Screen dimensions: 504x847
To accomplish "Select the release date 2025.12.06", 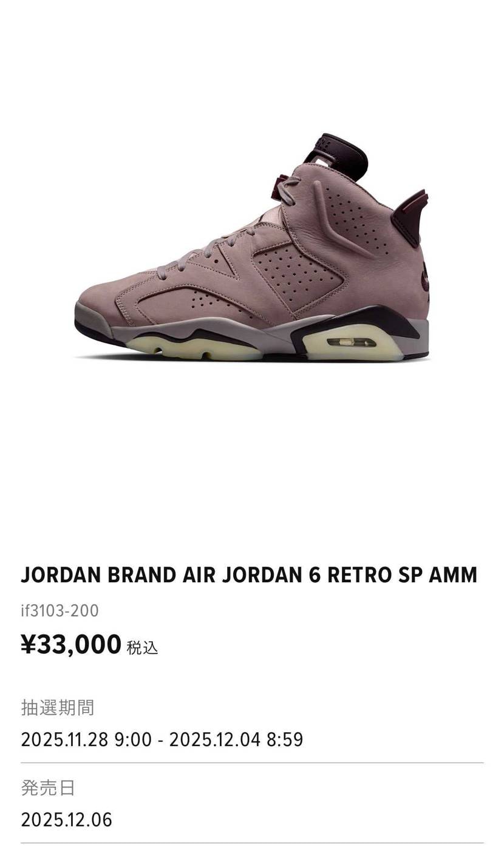I will point(67,820).
